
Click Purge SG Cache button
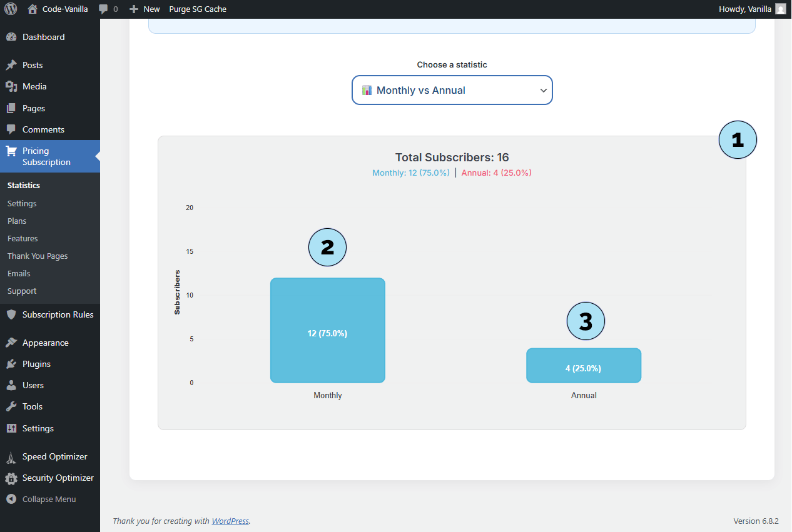click(x=198, y=9)
